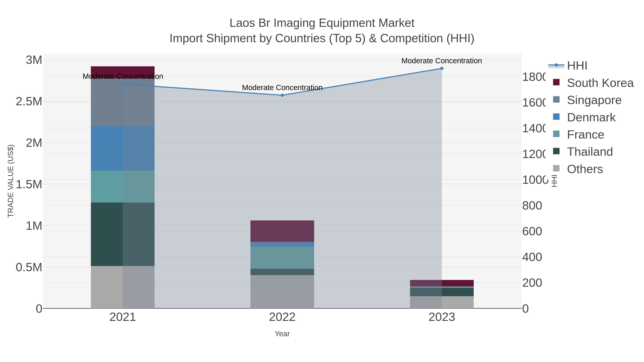Click the 0.5M y-axis tick label
Image resolution: width=644 pixels, height=362 pixels.
[29, 267]
